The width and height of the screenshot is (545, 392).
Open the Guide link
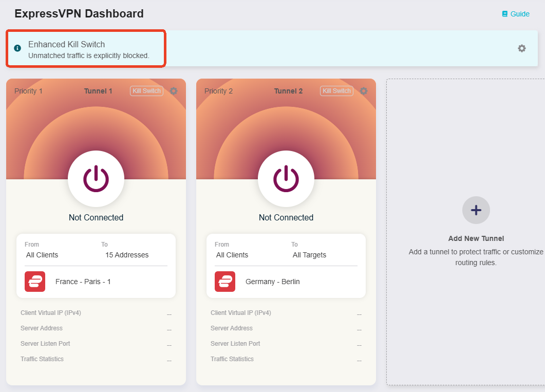click(516, 14)
